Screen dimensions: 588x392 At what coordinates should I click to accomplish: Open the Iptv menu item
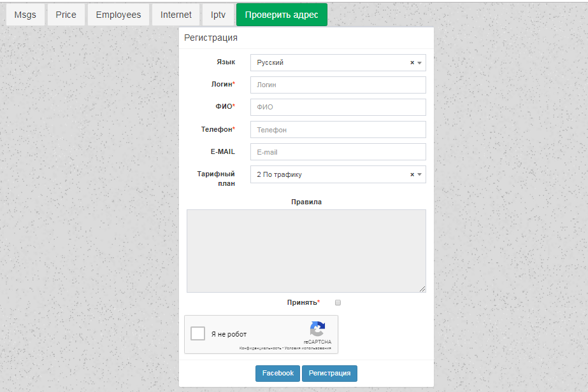[x=218, y=15]
